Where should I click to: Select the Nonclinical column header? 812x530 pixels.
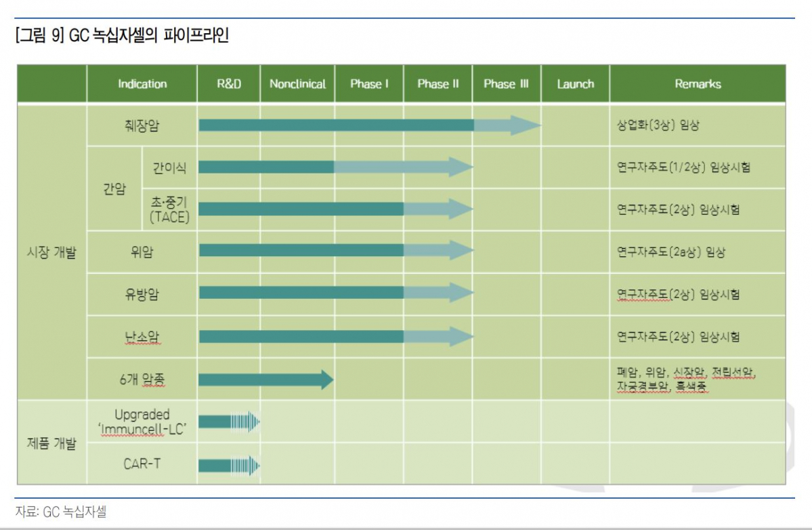[x=297, y=84]
